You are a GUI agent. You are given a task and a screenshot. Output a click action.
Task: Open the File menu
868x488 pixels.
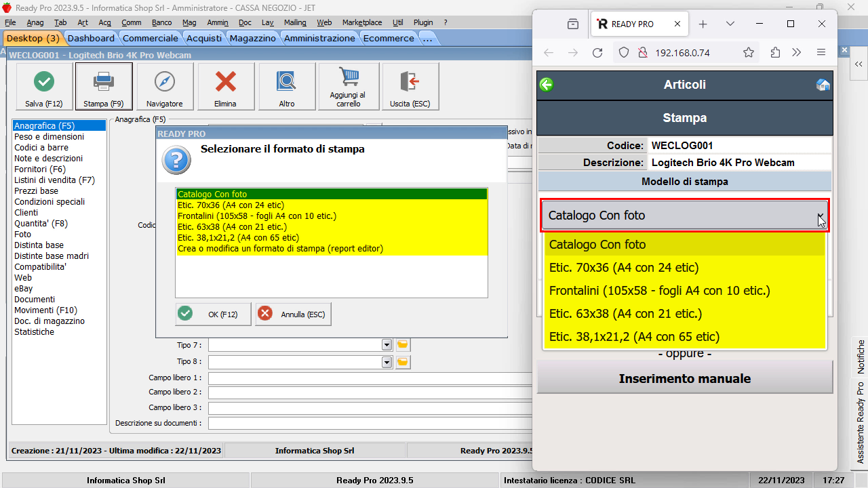pos(10,22)
